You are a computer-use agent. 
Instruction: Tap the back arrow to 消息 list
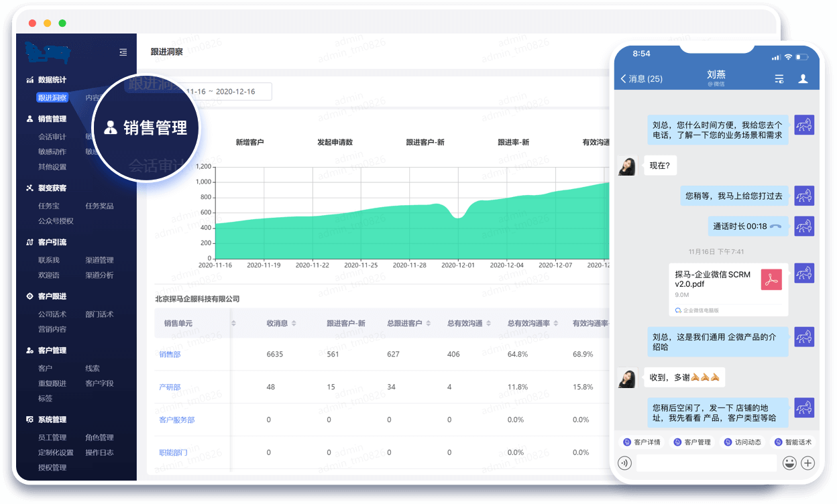coord(624,78)
